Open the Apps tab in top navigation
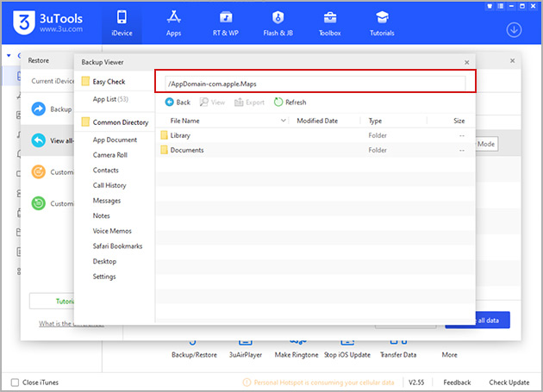Image resolution: width=543 pixels, height=392 pixels. coord(173,22)
